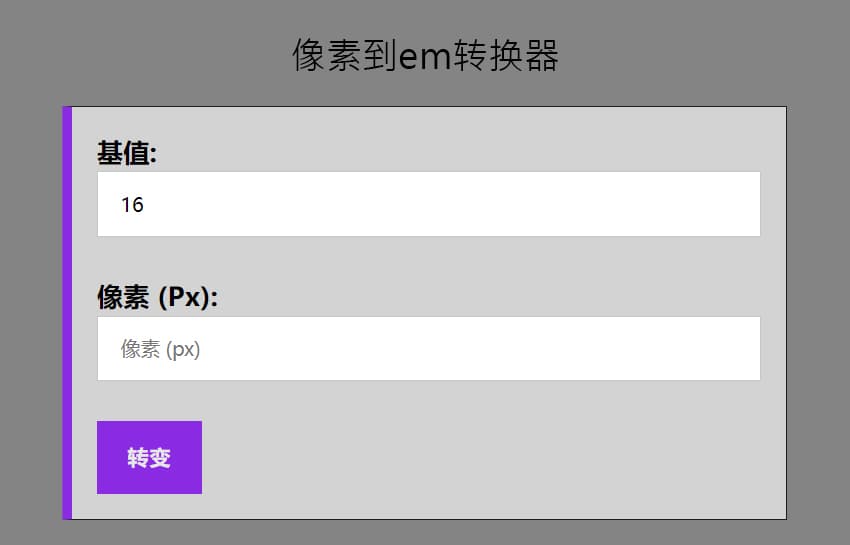This screenshot has height=545, width=850.
Task: Click the word 基值 above the first field
Action: [123, 153]
